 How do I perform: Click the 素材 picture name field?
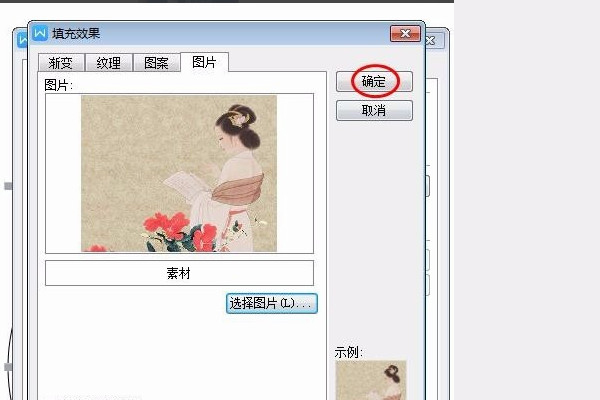tap(179, 273)
